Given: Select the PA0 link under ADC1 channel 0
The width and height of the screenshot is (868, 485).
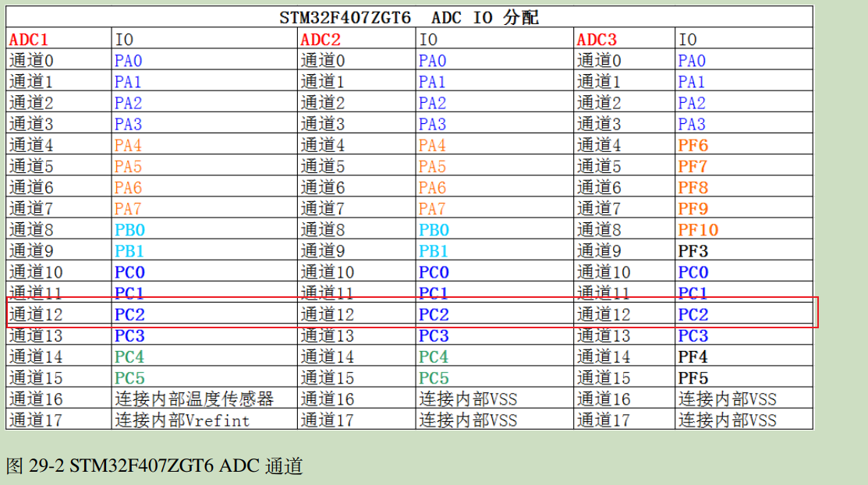Looking at the screenshot, I should [129, 59].
